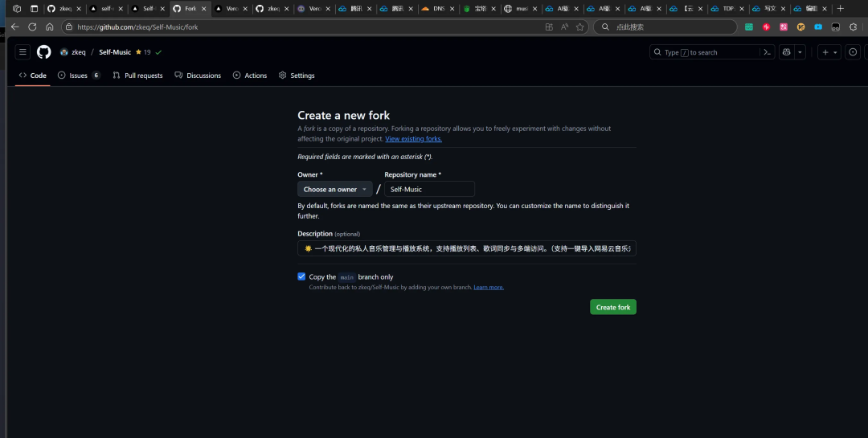Open the GitHub global navigation hamburger menu
This screenshot has width=868, height=438.
(x=23, y=52)
